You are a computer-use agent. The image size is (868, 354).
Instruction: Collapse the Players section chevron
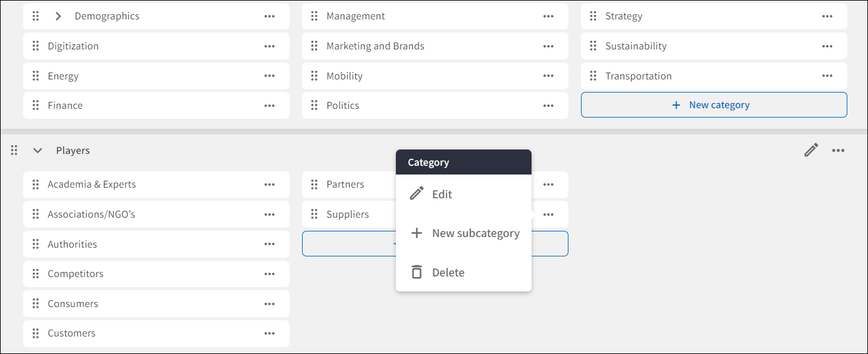tap(38, 151)
